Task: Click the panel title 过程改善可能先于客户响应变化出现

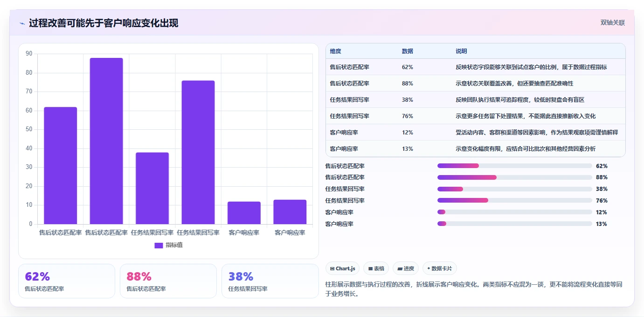Action: pos(104,23)
